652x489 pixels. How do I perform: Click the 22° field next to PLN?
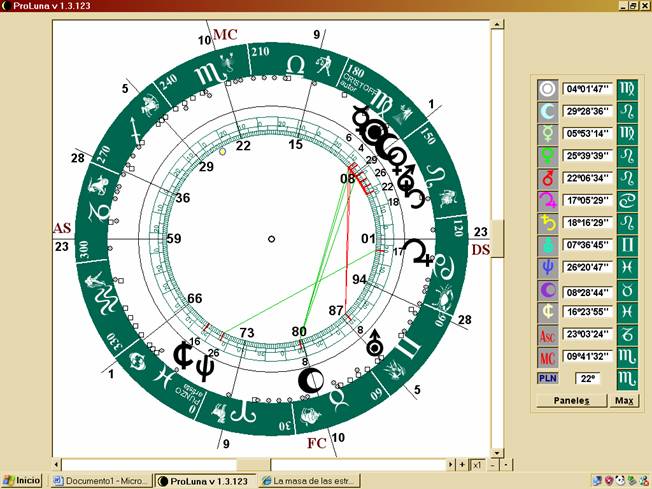click(x=587, y=378)
